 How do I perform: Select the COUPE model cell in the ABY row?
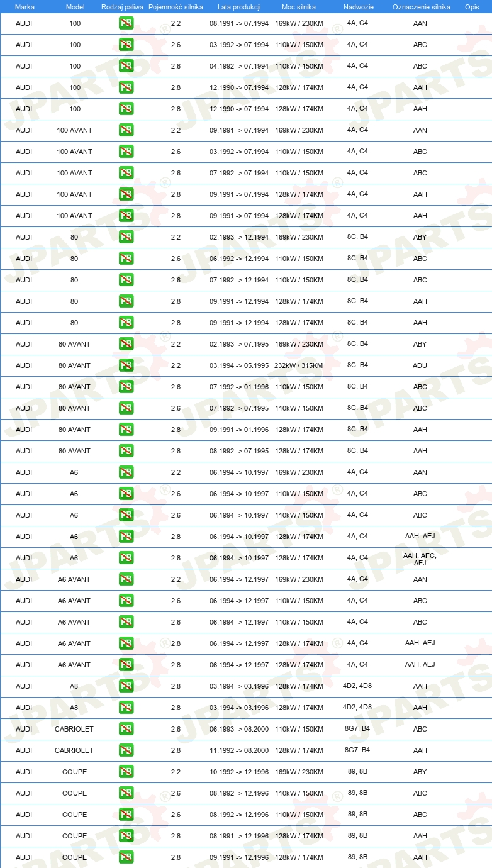click(x=74, y=772)
